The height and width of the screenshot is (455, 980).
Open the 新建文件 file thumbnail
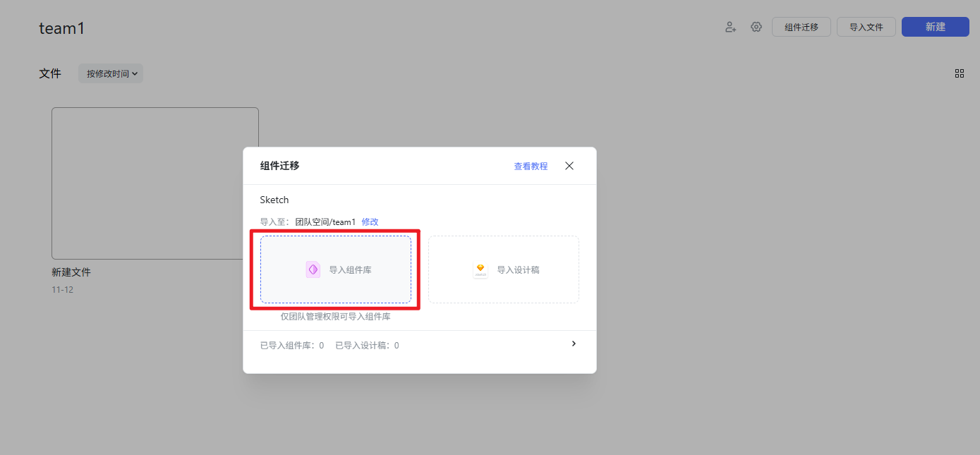click(155, 183)
